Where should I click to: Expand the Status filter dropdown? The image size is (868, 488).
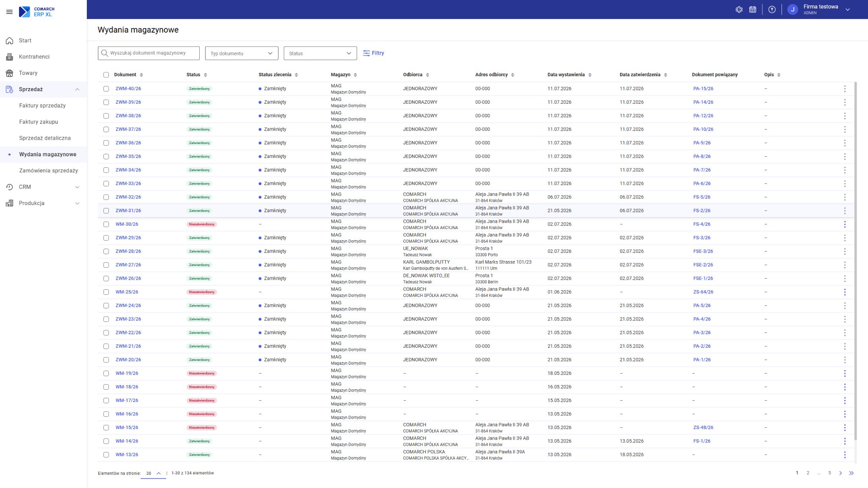tap(320, 53)
